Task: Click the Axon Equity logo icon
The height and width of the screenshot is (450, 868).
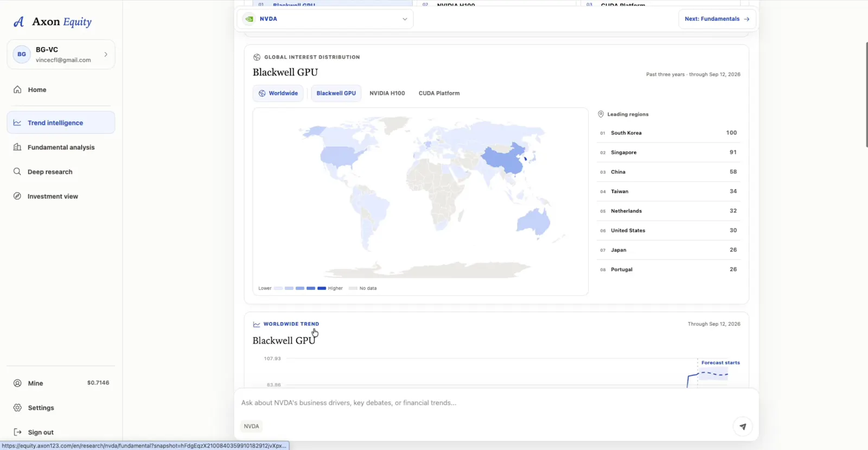Action: pyautogui.click(x=19, y=22)
